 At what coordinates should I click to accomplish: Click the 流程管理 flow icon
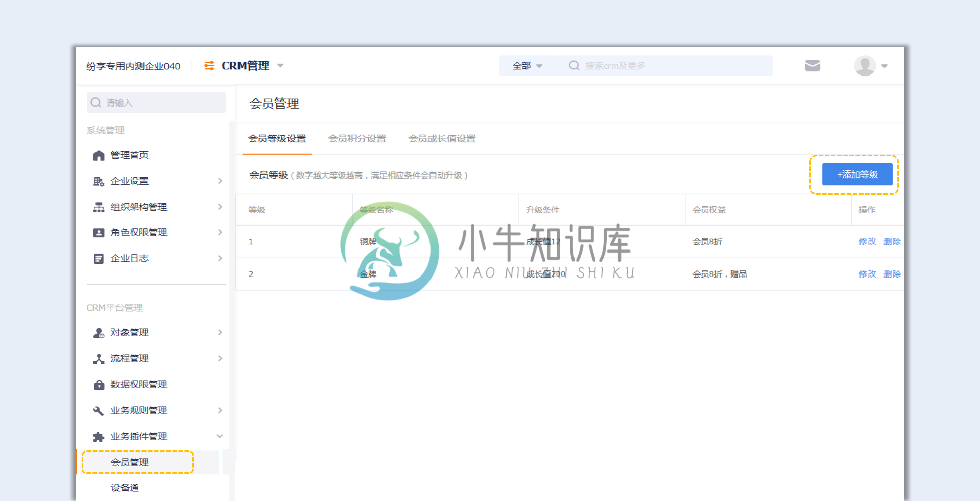coord(99,359)
